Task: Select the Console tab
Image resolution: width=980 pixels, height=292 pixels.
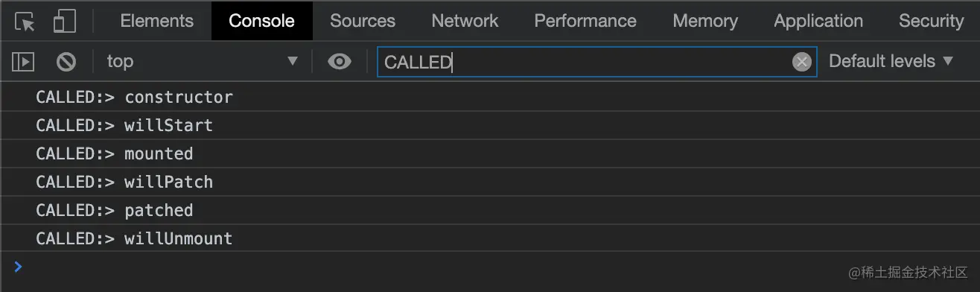Action: [x=261, y=21]
